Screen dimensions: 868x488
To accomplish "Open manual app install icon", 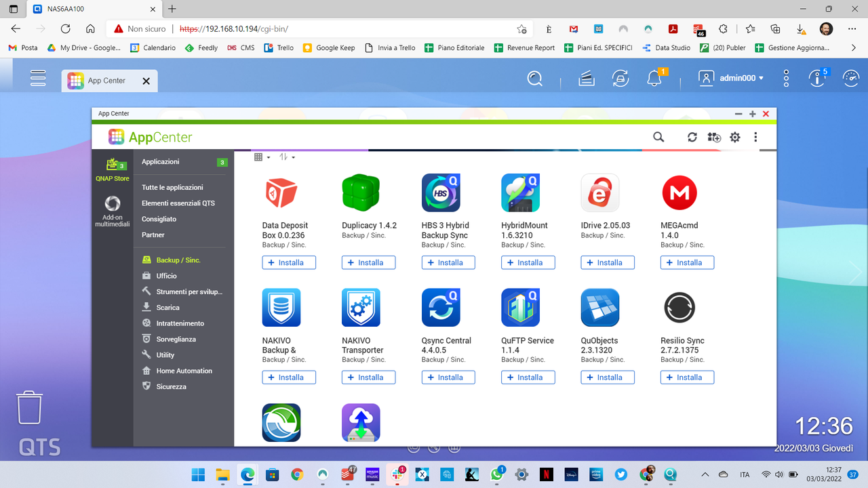I will click(x=713, y=137).
